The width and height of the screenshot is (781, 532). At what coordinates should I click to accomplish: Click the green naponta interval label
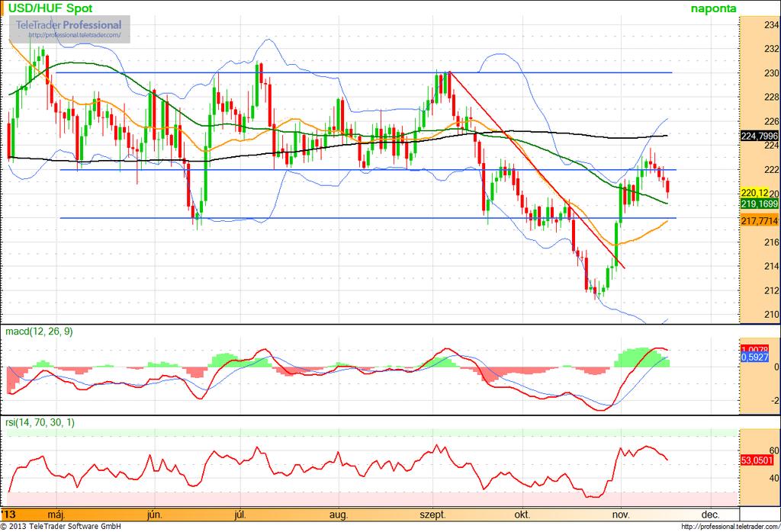point(713,8)
